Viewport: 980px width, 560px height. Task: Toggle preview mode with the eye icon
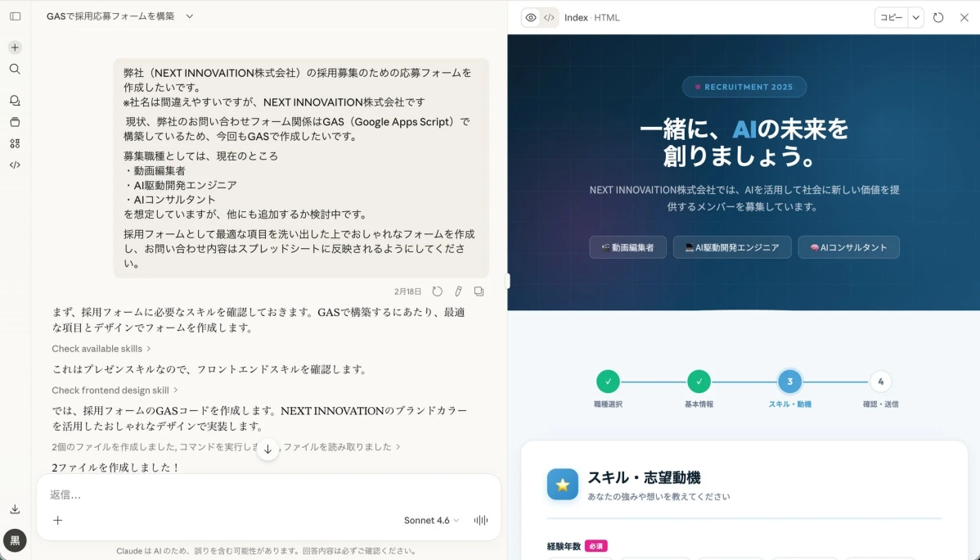(x=530, y=16)
